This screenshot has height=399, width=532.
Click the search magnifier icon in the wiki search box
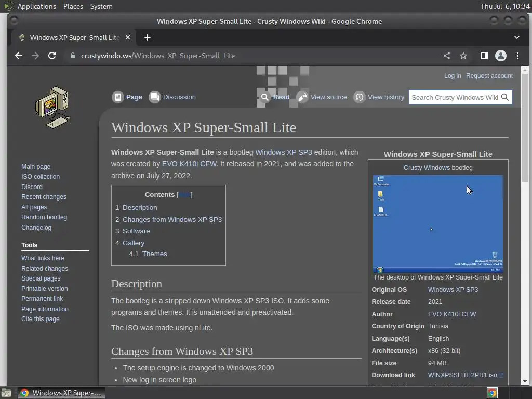click(x=505, y=97)
